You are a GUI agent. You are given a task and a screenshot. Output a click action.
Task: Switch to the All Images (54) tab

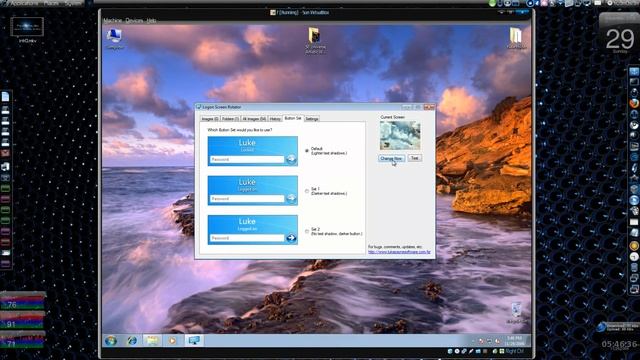click(x=254, y=119)
